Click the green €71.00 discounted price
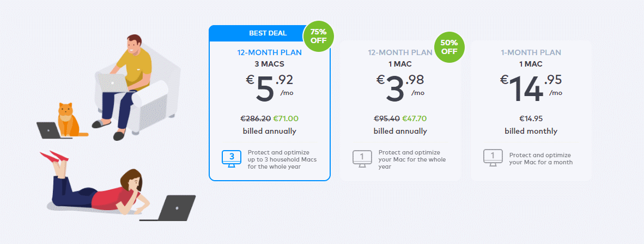 (x=286, y=119)
